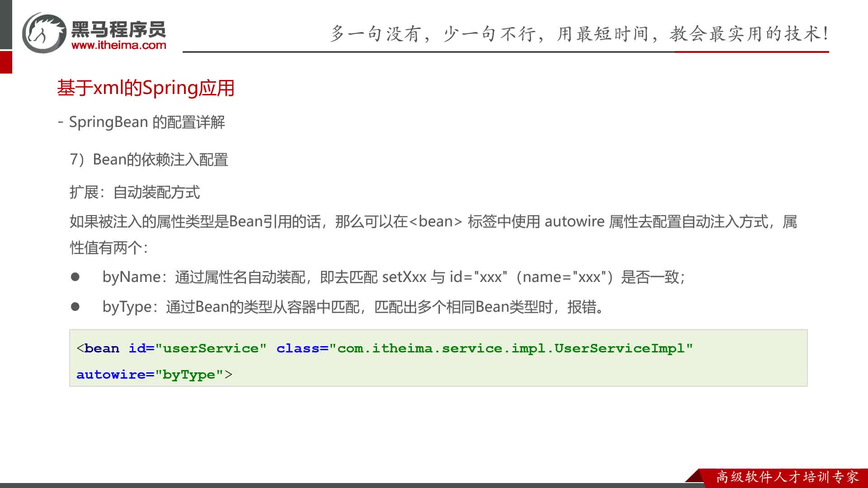
Task: Select the byType bullet description
Action: 354,307
